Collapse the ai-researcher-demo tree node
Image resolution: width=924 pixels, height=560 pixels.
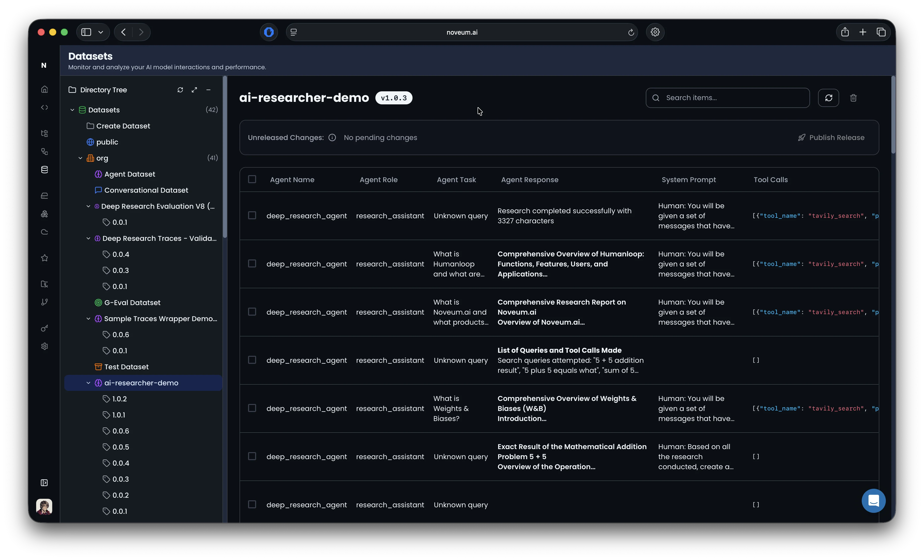tap(88, 383)
